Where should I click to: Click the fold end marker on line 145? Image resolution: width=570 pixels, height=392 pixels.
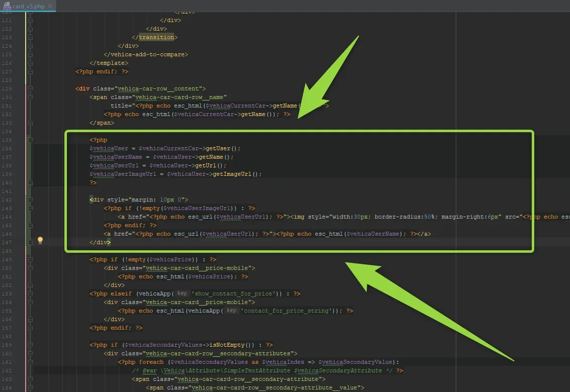point(31,225)
